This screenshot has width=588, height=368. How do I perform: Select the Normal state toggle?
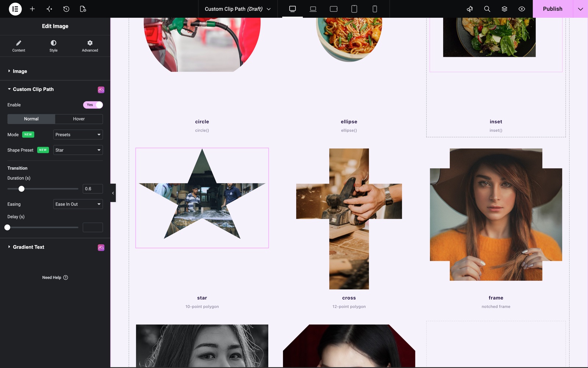(31, 119)
